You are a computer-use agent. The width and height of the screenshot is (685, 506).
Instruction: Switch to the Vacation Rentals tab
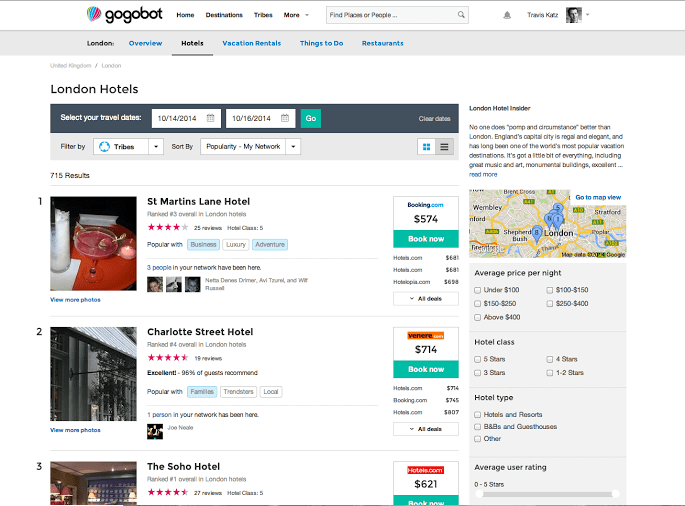click(x=252, y=43)
